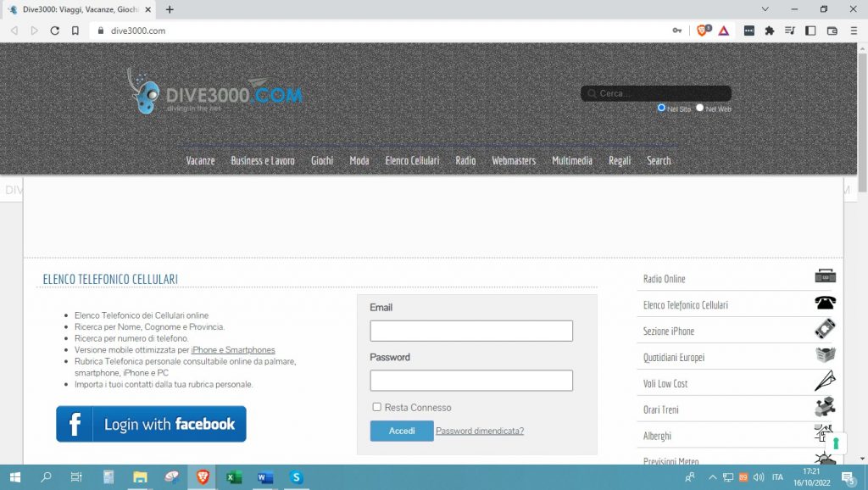The image size is (868, 490).
Task: Open the tab search chevron dropdown
Action: [765, 9]
